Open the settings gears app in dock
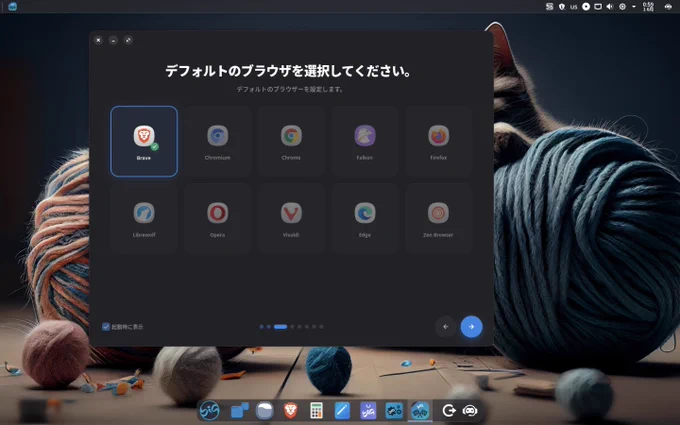Image resolution: width=680 pixels, height=425 pixels. 394,410
